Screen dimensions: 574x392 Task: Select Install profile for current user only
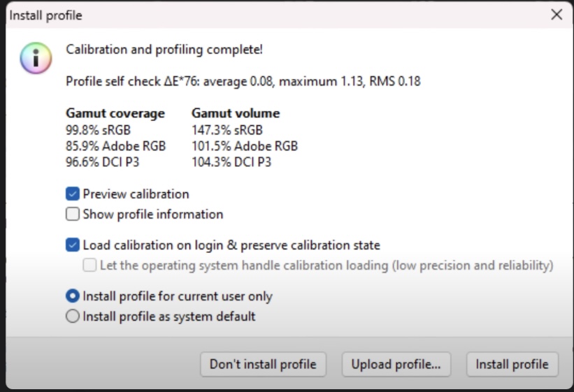point(73,296)
